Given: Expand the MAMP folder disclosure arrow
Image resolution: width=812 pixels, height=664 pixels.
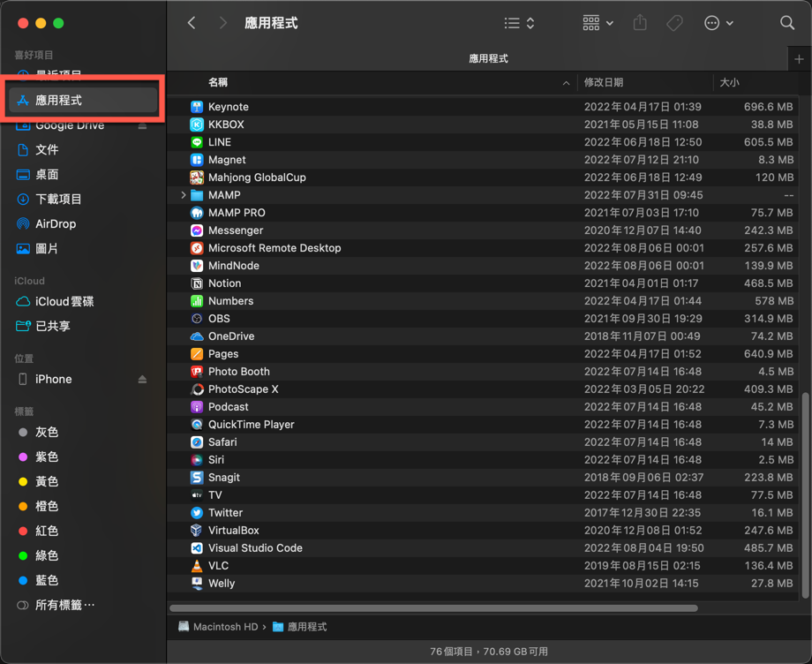Looking at the screenshot, I should (x=184, y=195).
